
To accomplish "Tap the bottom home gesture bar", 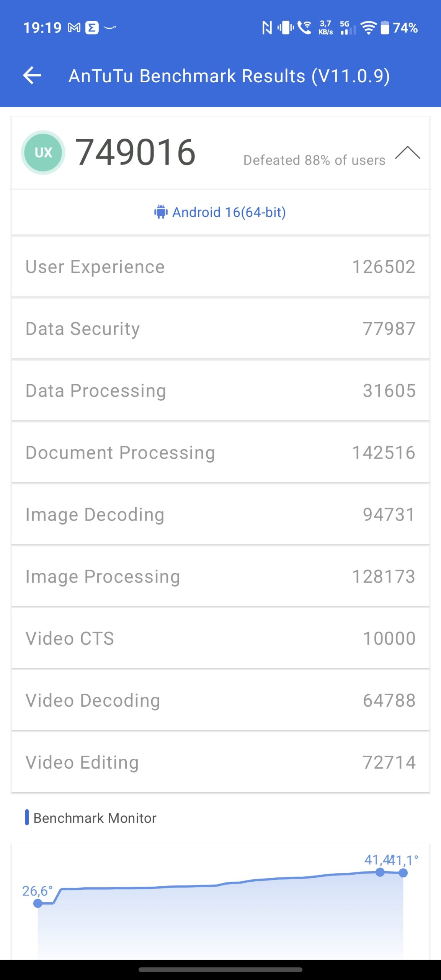I will click(220, 970).
